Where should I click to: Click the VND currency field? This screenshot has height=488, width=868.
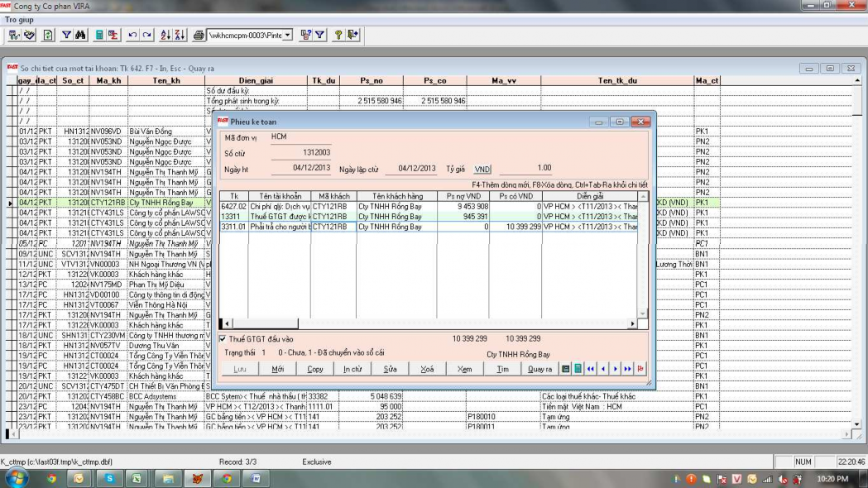[482, 168]
